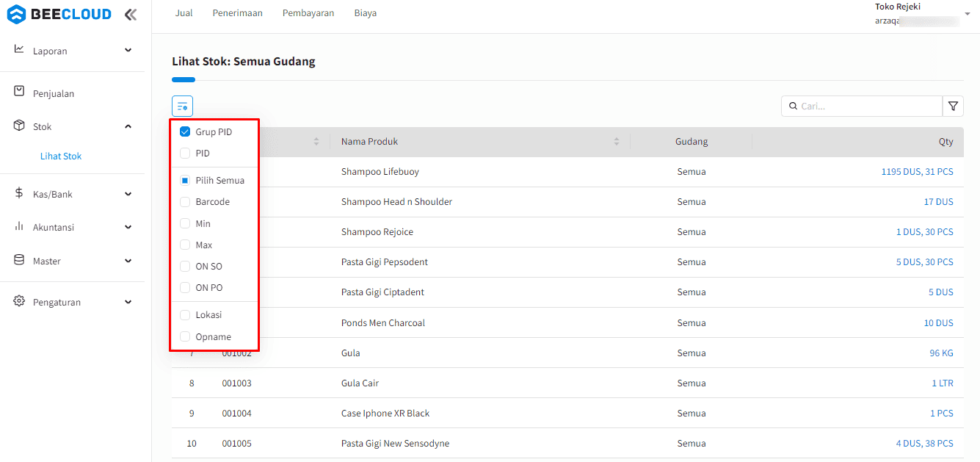Click the Gudang column header
Screen dimensions: 980x462
[x=692, y=142]
